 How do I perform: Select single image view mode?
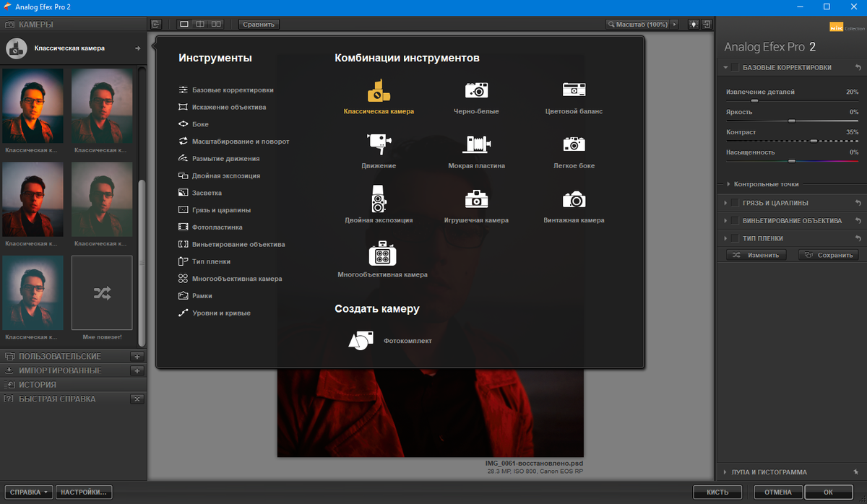coord(184,25)
